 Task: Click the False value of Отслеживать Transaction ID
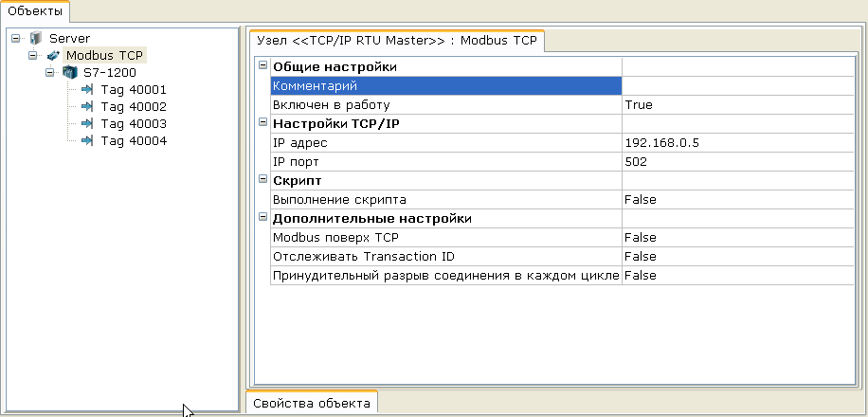point(641,257)
